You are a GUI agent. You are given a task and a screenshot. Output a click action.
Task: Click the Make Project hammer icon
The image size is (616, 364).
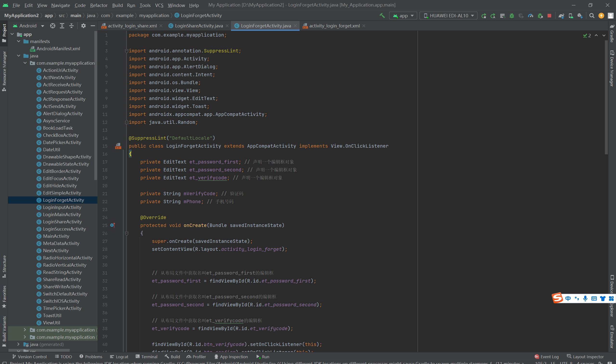click(382, 15)
